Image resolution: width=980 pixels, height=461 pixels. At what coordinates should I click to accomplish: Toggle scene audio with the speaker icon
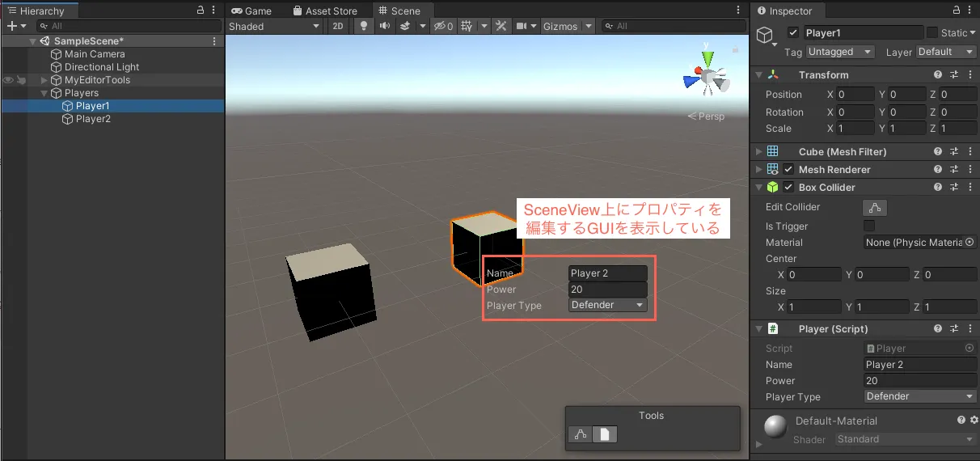(385, 26)
